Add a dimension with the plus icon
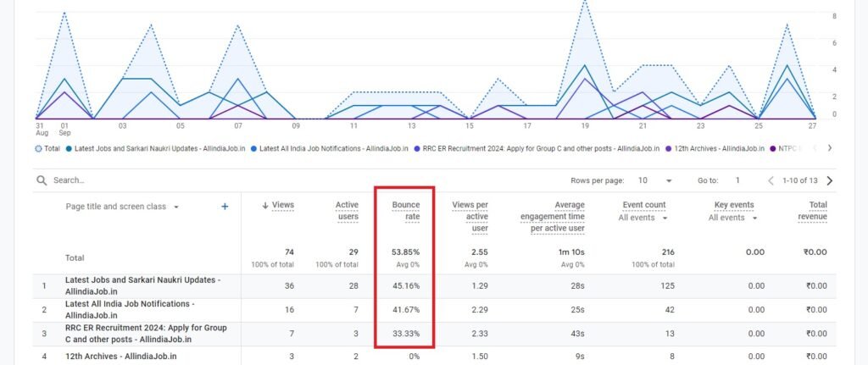Image resolution: width=868 pixels, height=365 pixels. [x=225, y=207]
